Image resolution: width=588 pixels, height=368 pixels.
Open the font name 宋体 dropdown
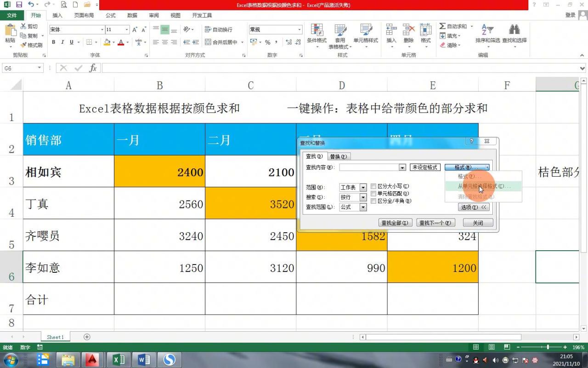point(102,29)
